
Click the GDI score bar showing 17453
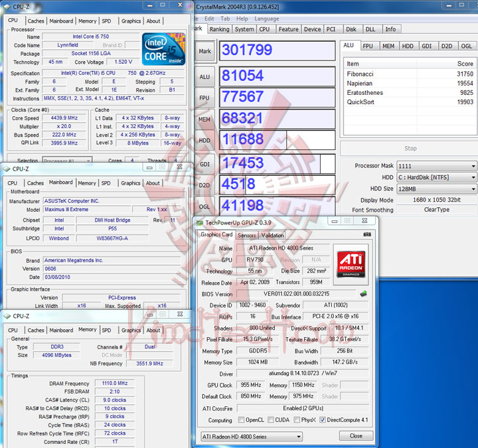pyautogui.click(x=277, y=164)
